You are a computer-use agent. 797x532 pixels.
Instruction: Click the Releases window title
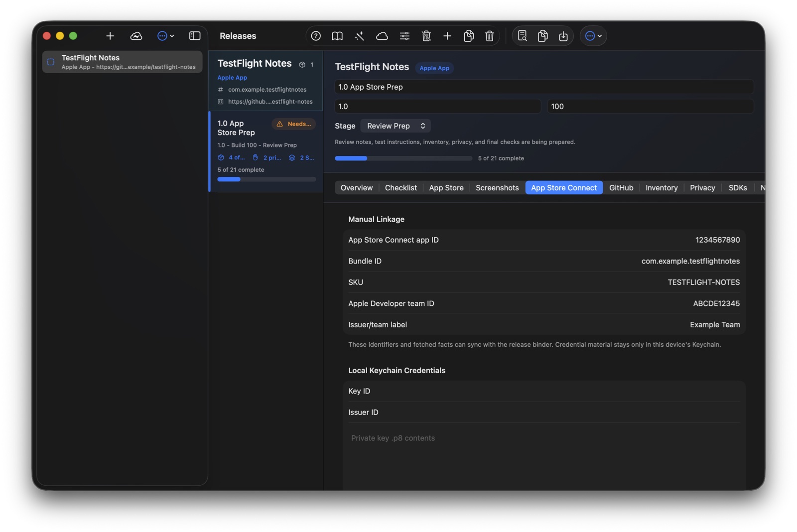[238, 36]
